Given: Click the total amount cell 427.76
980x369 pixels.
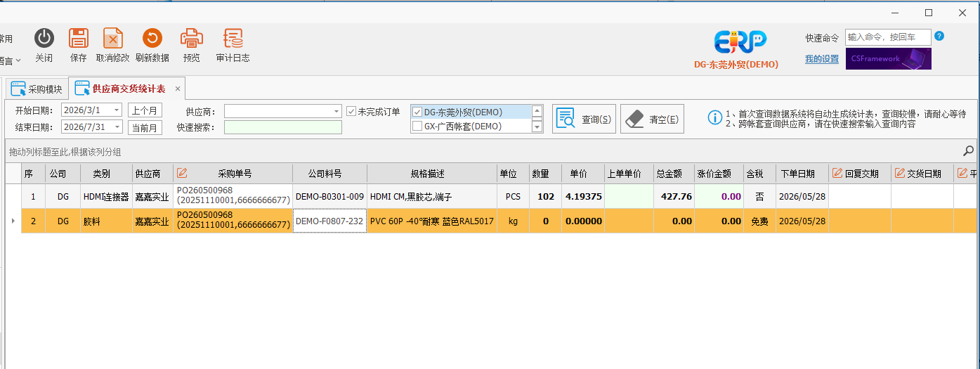Looking at the screenshot, I should coord(674,197).
